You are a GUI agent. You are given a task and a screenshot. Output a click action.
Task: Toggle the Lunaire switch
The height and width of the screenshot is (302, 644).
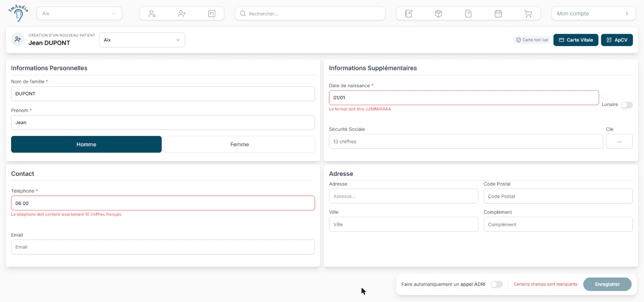[x=627, y=105]
